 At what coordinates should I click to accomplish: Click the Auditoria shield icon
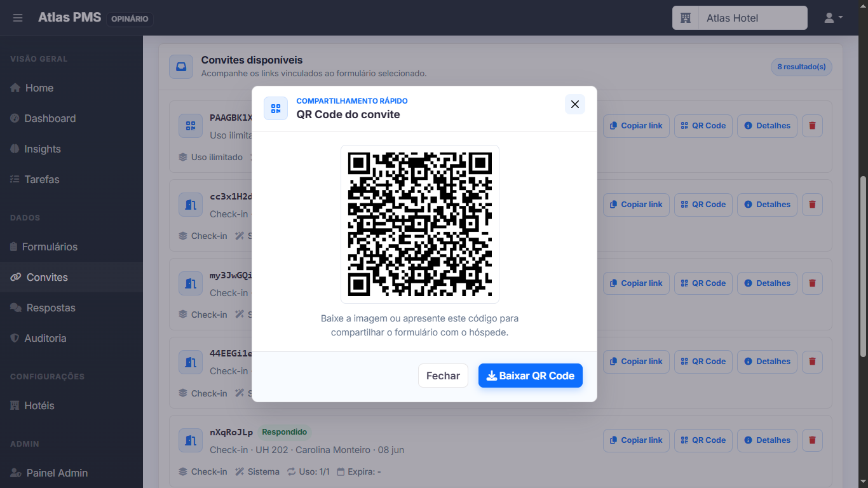pyautogui.click(x=15, y=338)
